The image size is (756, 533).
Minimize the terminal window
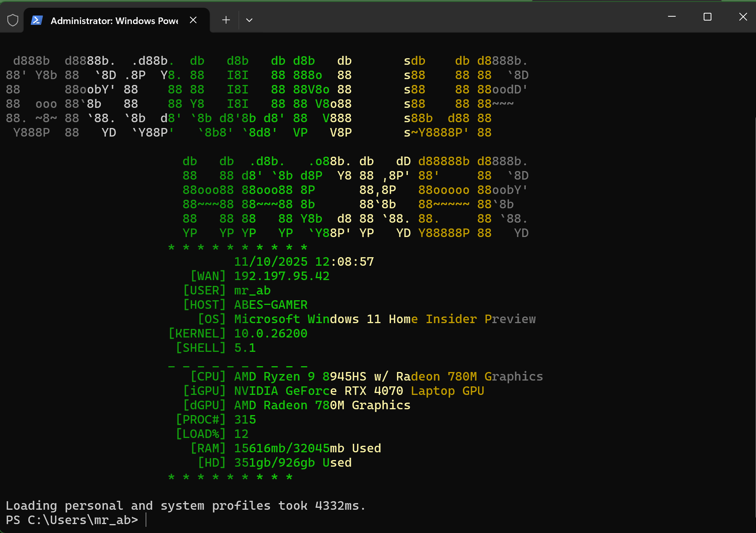click(x=672, y=17)
